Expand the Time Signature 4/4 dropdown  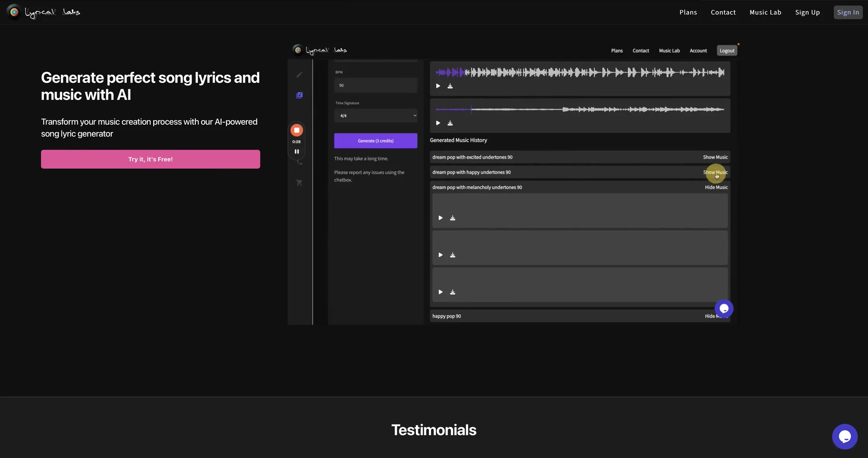coord(375,116)
